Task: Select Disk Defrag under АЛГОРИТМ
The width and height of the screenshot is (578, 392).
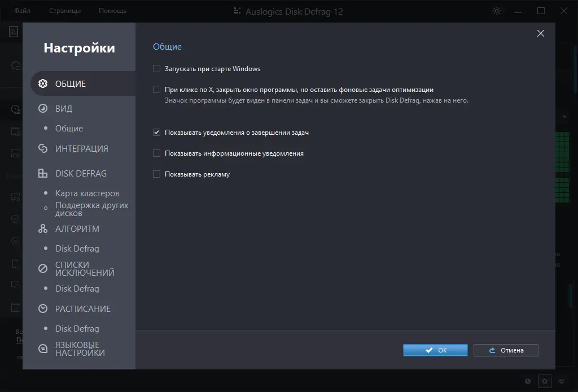Action: pyautogui.click(x=77, y=248)
